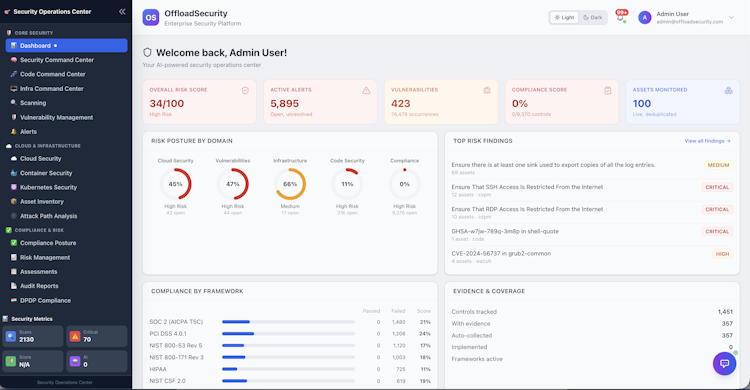
Task: Click the View all findings link
Action: pos(707,141)
